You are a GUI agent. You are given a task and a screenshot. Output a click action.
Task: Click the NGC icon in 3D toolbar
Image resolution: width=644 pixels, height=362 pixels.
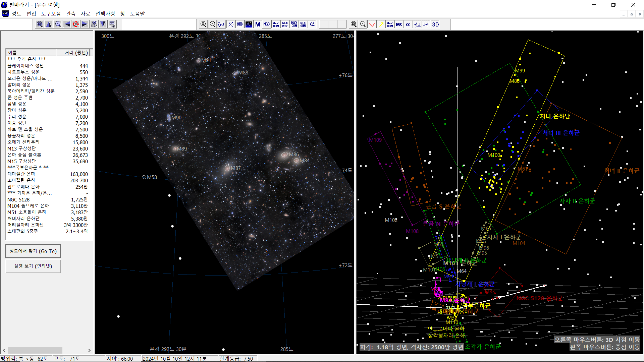point(399,24)
